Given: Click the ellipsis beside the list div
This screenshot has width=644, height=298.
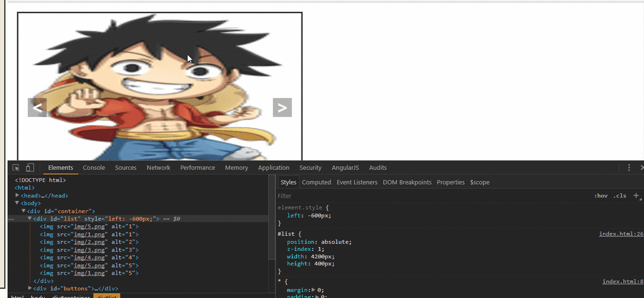Looking at the screenshot, I should tap(11, 219).
